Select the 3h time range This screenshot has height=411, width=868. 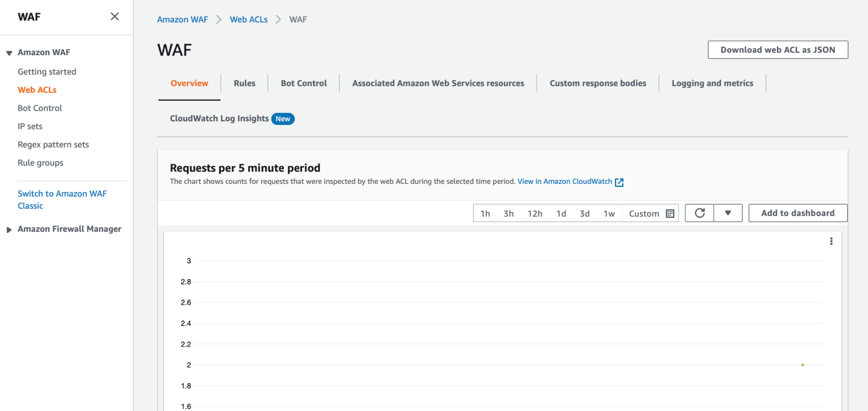pos(509,213)
